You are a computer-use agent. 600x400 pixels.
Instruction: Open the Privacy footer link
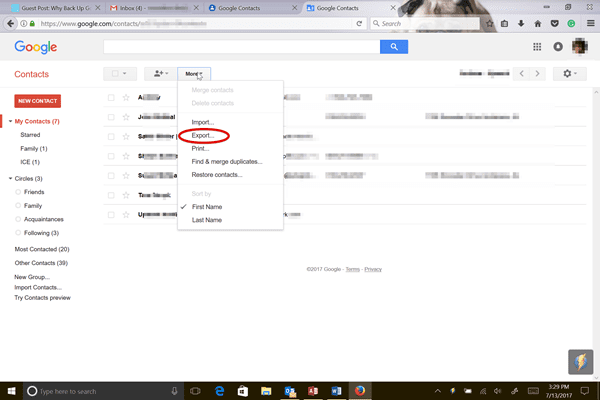[373, 269]
